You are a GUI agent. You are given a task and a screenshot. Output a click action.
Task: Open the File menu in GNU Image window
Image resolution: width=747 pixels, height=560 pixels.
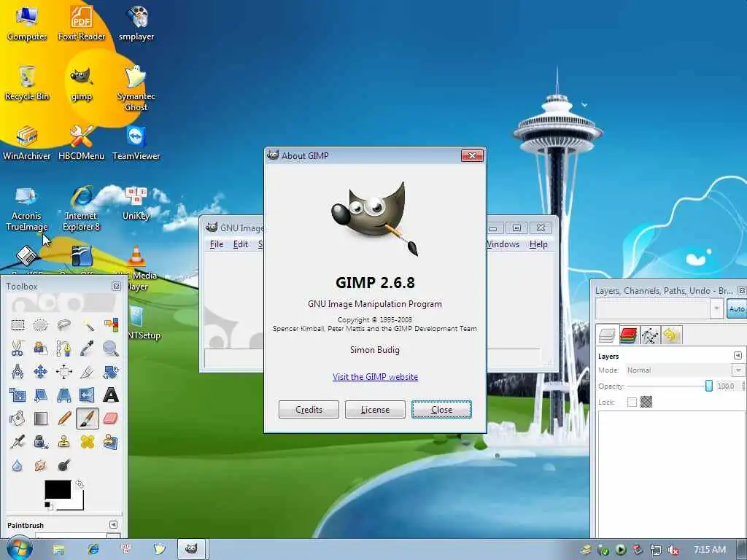tap(216, 244)
